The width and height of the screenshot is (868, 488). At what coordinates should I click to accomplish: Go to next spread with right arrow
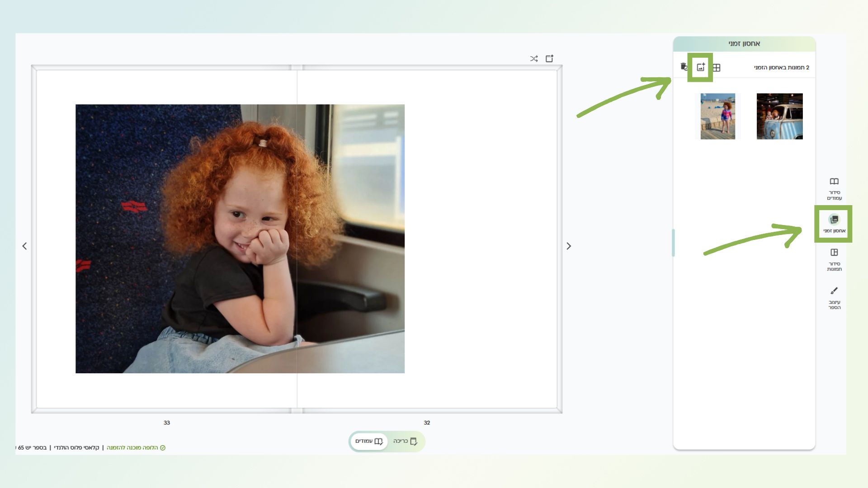[569, 246]
